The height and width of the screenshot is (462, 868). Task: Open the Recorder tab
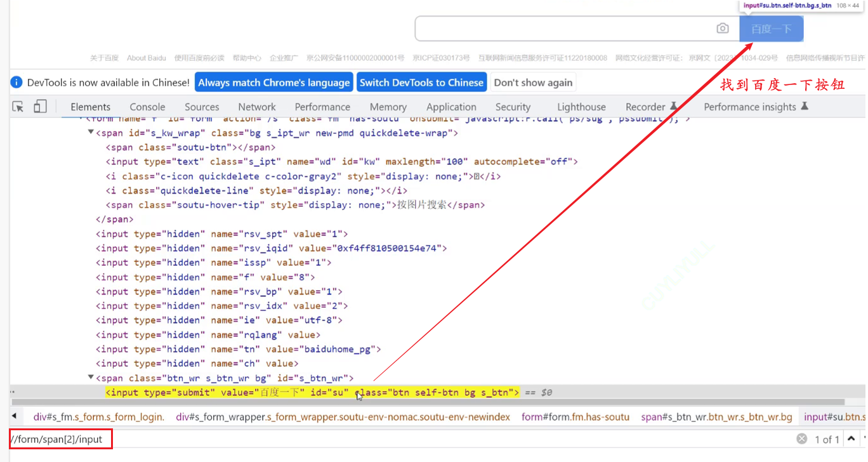coord(651,107)
